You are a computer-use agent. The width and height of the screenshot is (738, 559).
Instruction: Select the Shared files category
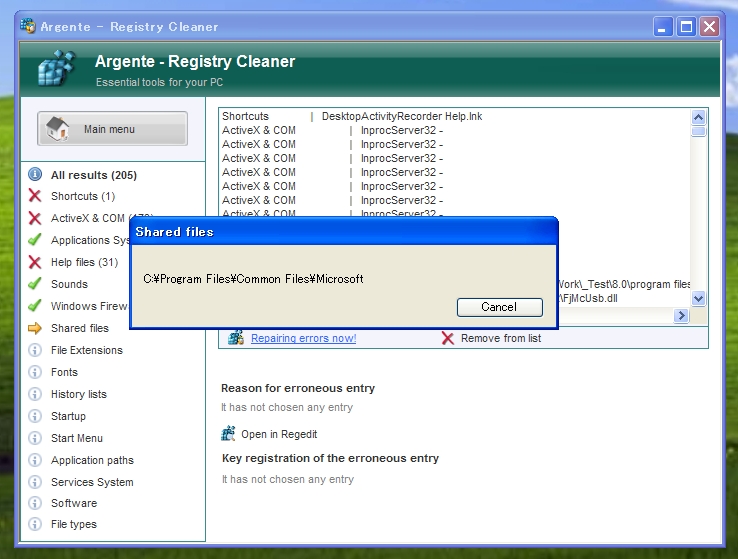80,328
